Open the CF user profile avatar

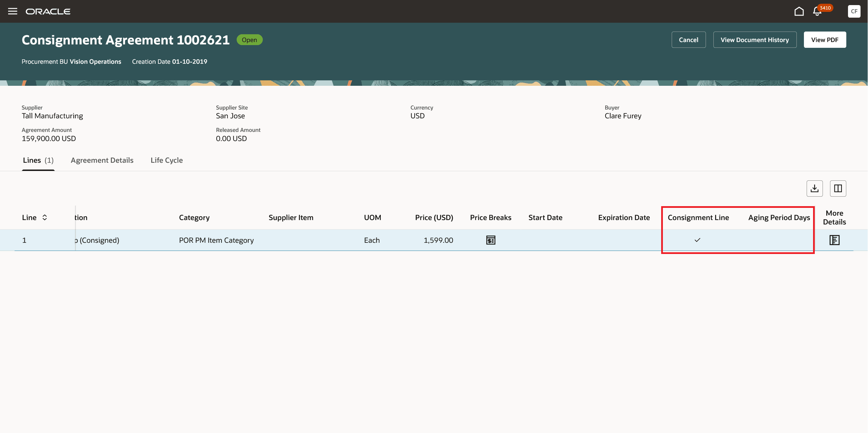click(x=854, y=11)
